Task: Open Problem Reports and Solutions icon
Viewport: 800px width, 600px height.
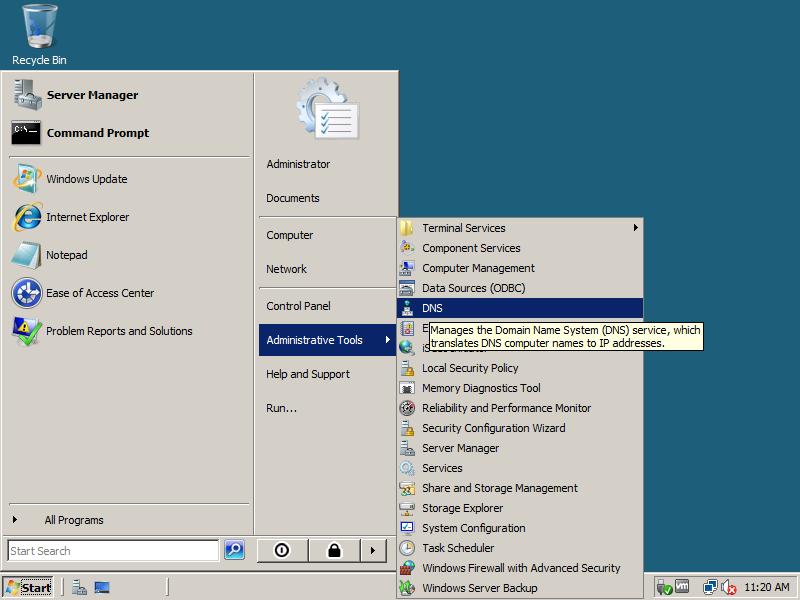Action: (27, 331)
